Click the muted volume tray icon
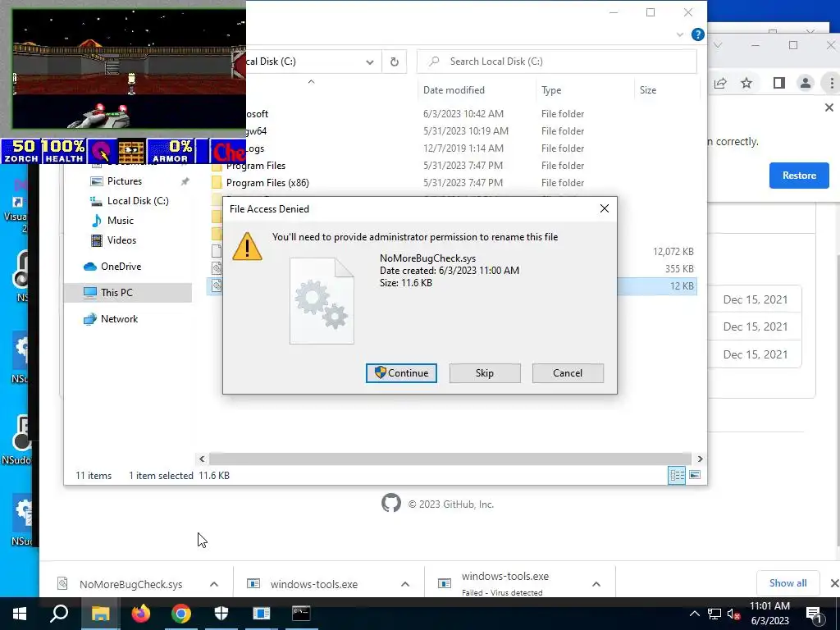This screenshot has height=630, width=840. [733, 614]
